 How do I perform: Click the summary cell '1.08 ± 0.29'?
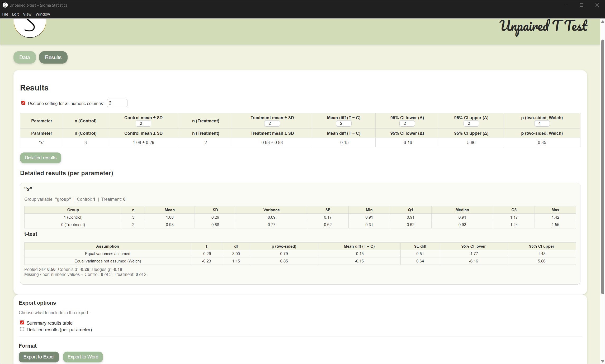(x=143, y=142)
